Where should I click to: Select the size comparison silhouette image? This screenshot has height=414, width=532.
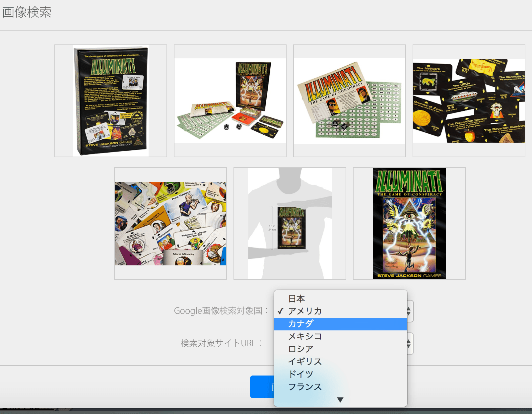click(x=290, y=224)
